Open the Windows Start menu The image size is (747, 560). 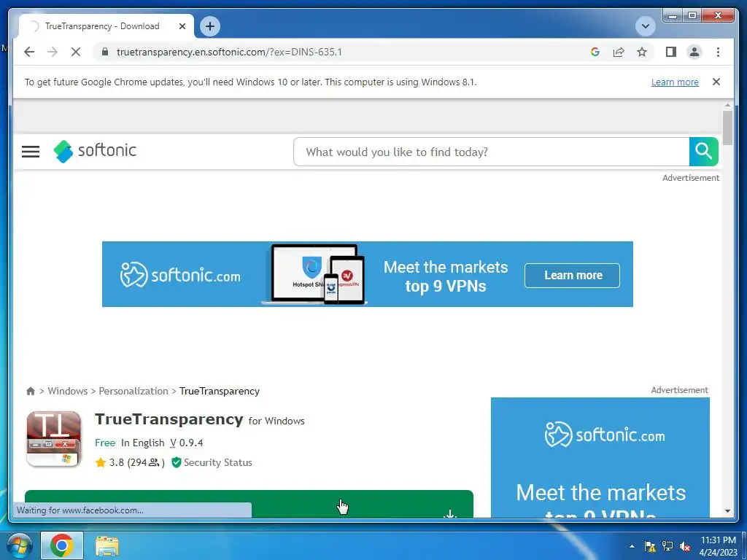(x=20, y=545)
